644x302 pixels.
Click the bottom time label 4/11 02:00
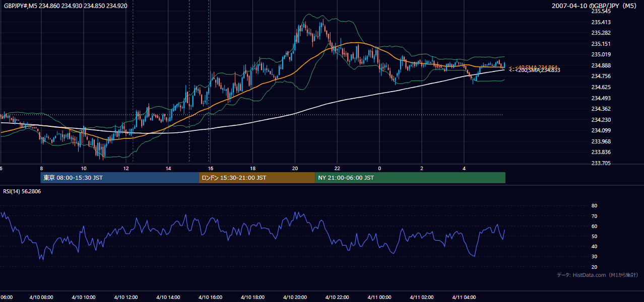[422, 297]
